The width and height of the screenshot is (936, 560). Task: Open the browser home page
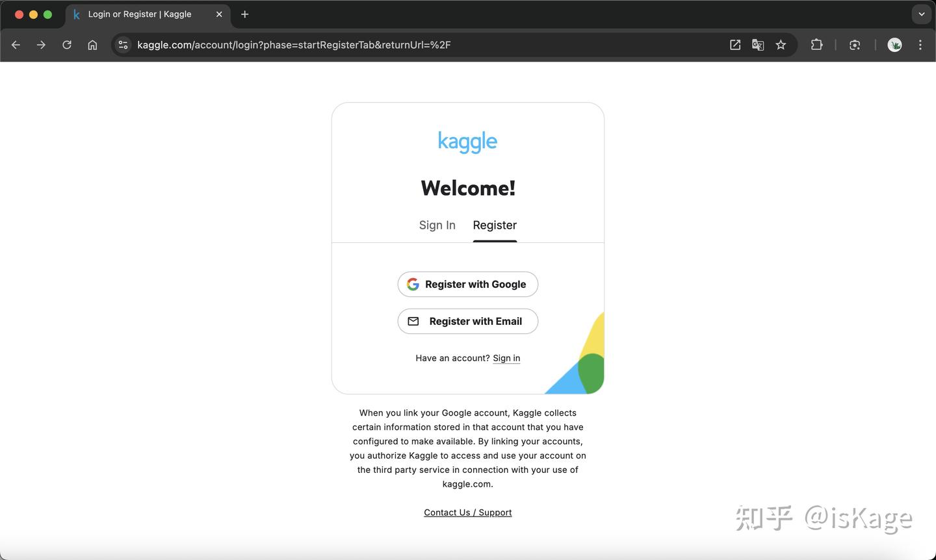click(92, 45)
